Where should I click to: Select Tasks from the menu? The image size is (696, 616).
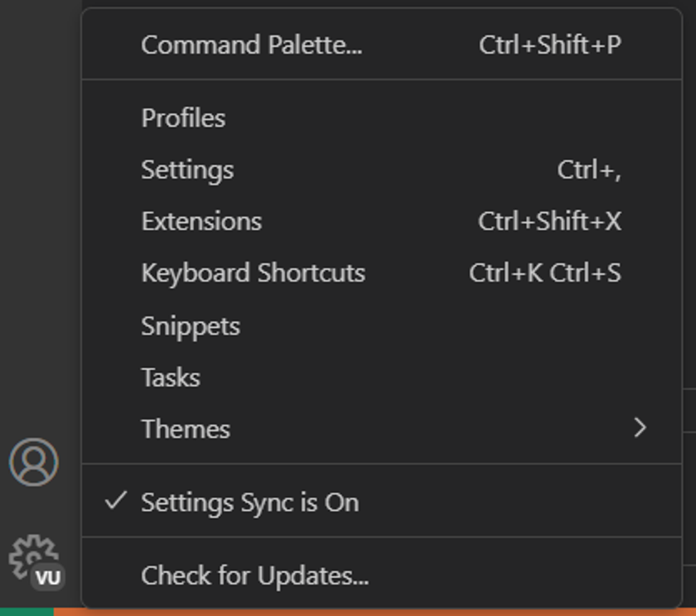pyautogui.click(x=171, y=377)
